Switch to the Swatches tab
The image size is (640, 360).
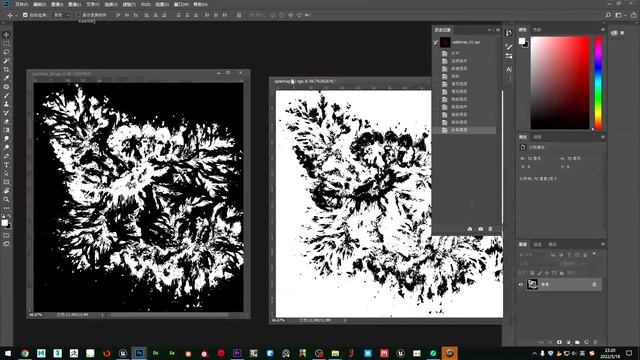point(537,29)
